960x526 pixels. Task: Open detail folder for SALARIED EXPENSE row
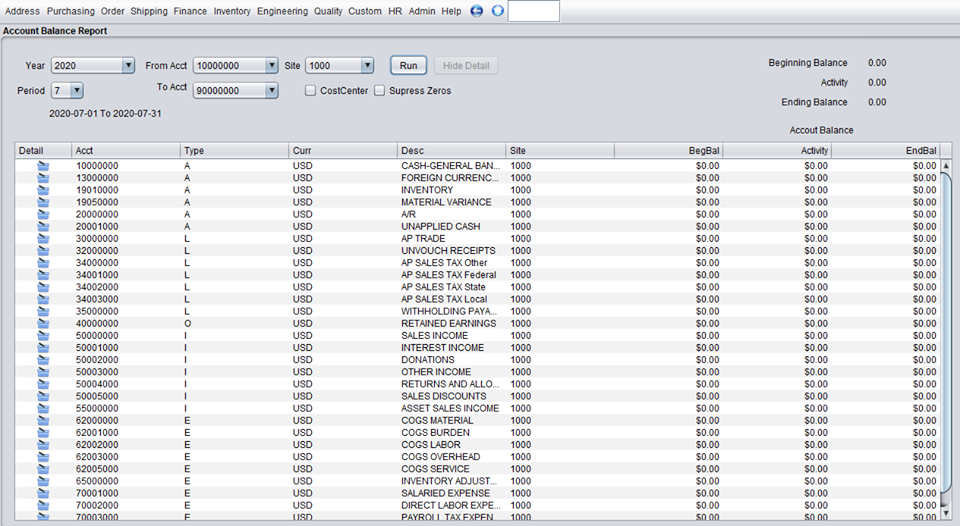43,494
